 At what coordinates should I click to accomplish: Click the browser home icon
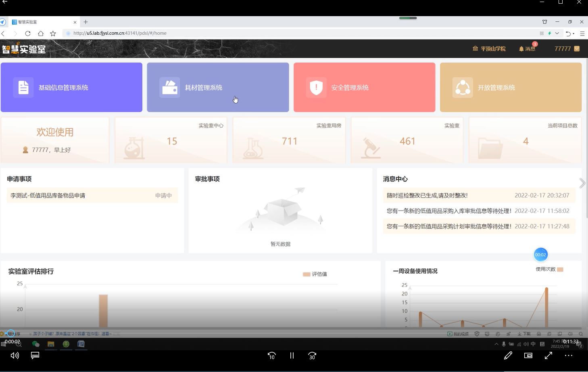(41, 33)
